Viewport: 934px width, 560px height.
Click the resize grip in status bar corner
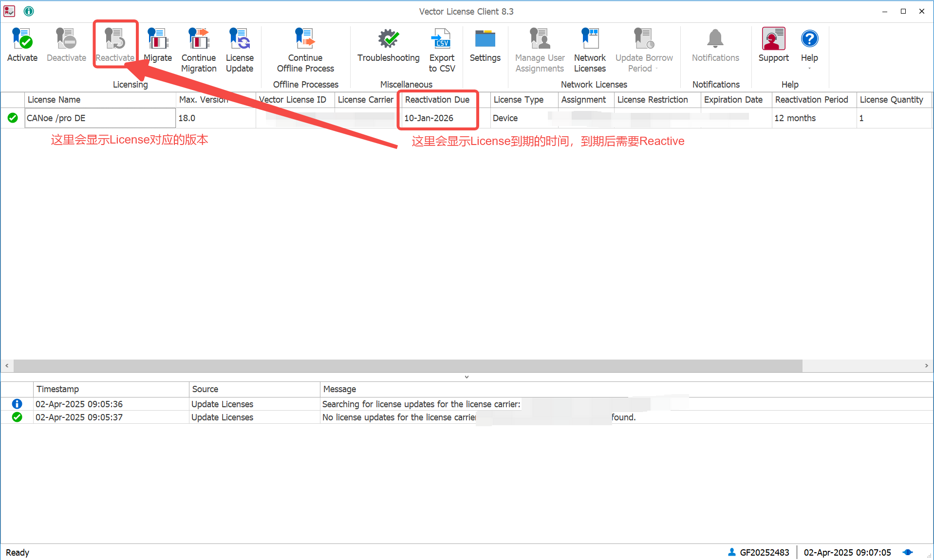929,555
